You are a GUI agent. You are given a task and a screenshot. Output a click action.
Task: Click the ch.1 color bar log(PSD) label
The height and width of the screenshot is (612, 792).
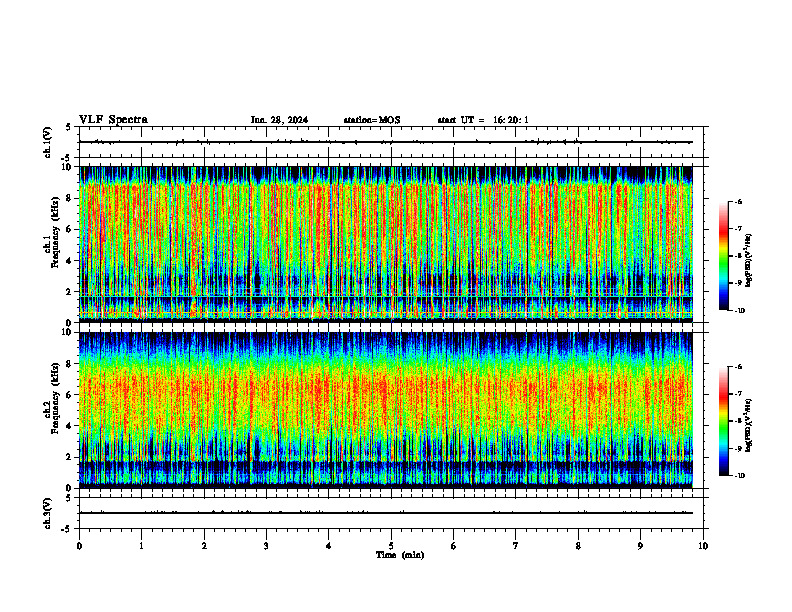[x=749, y=261]
